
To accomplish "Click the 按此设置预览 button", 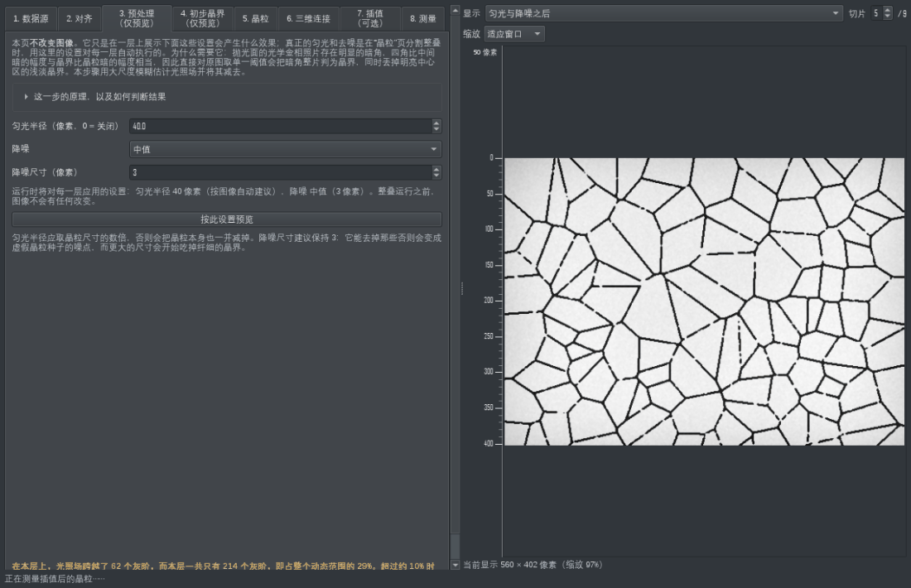I will pyautogui.click(x=227, y=219).
